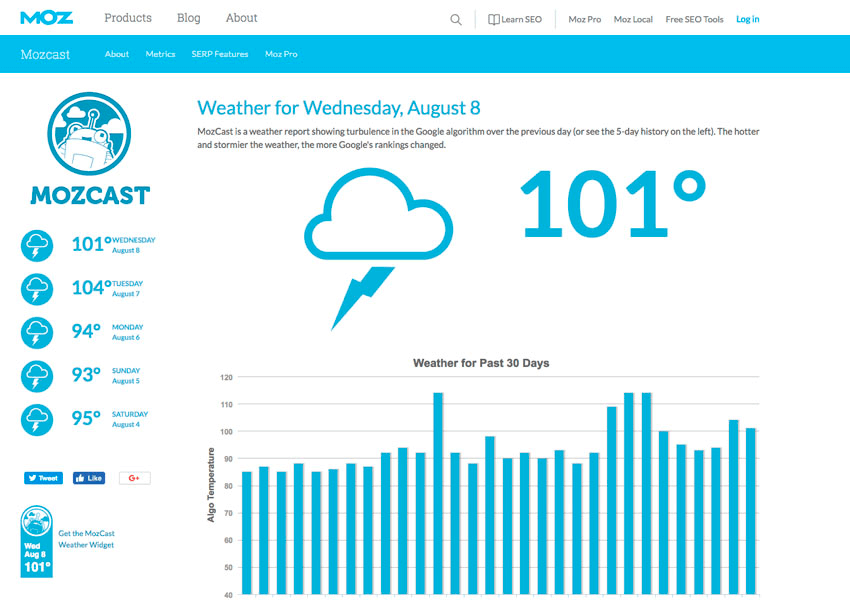Click the Weather for Wednesday, August 8 heading
850x611 pixels.
[339, 108]
